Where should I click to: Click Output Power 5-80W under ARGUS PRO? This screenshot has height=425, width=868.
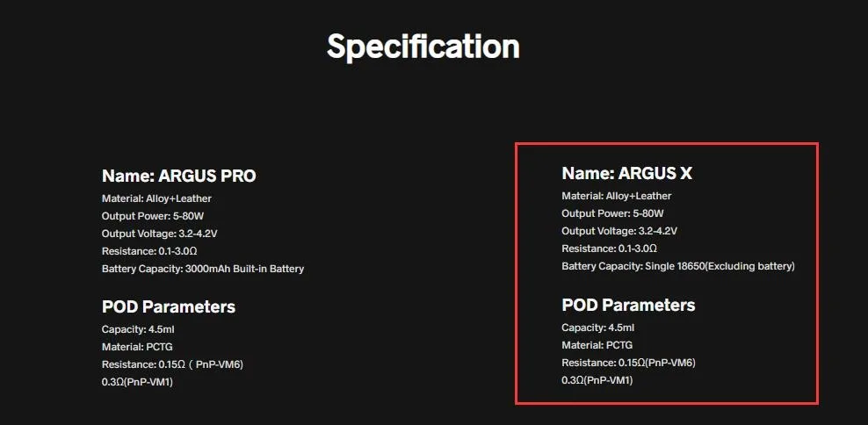tap(153, 216)
